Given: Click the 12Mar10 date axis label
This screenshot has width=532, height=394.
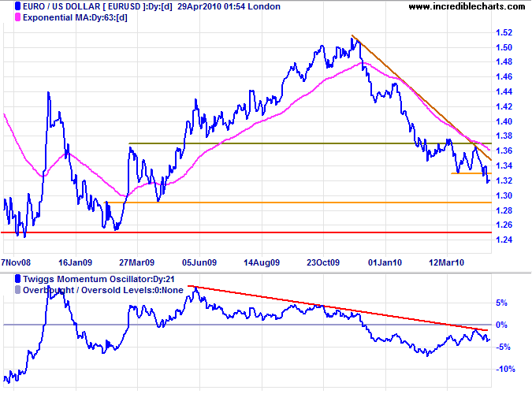Looking at the screenshot, I should tap(447, 262).
